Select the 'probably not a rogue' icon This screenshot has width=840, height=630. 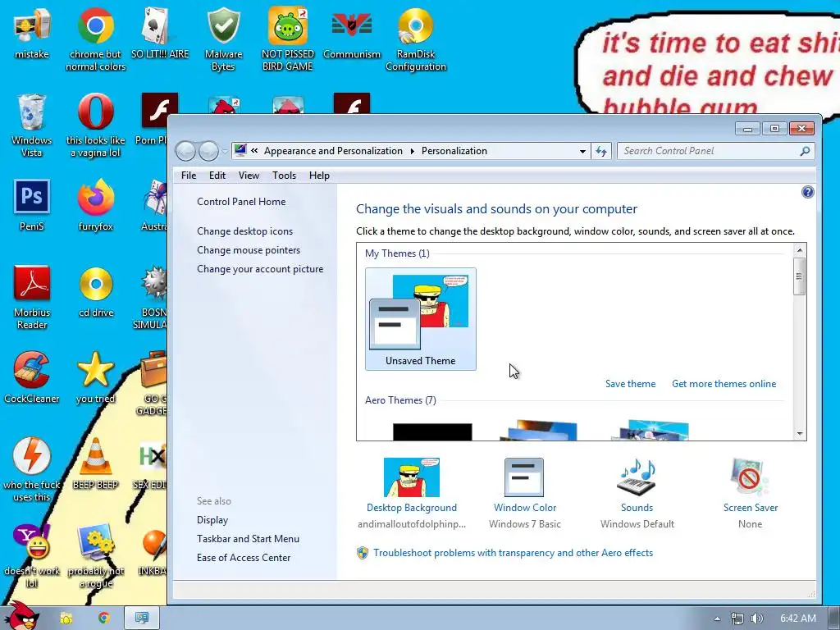(95, 556)
